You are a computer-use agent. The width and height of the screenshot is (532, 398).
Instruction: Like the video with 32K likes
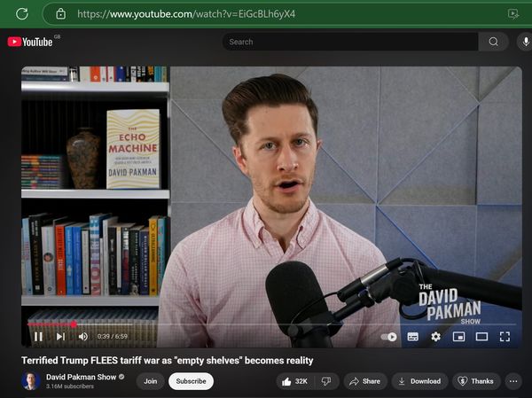(294, 381)
